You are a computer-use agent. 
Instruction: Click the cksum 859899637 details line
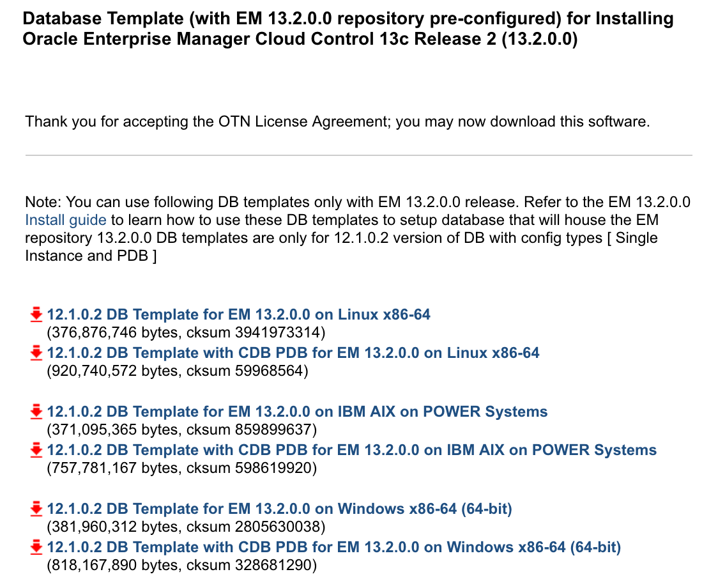pos(182,429)
